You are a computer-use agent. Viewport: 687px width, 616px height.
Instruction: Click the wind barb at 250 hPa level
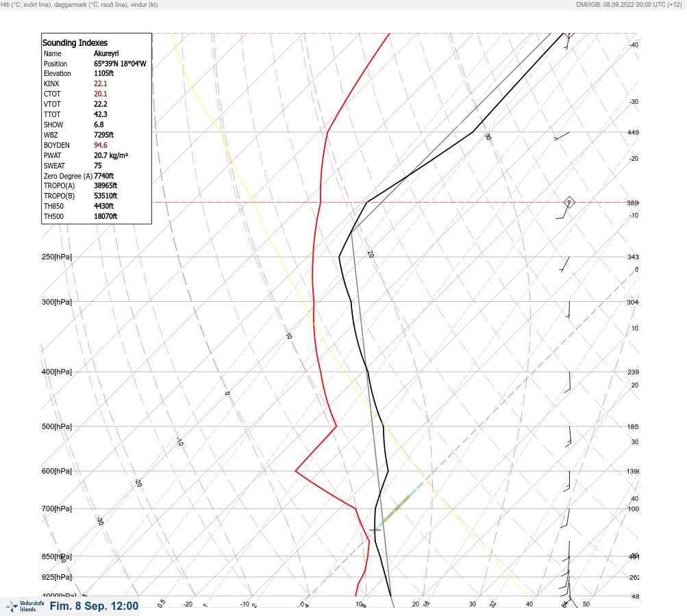[565, 264]
